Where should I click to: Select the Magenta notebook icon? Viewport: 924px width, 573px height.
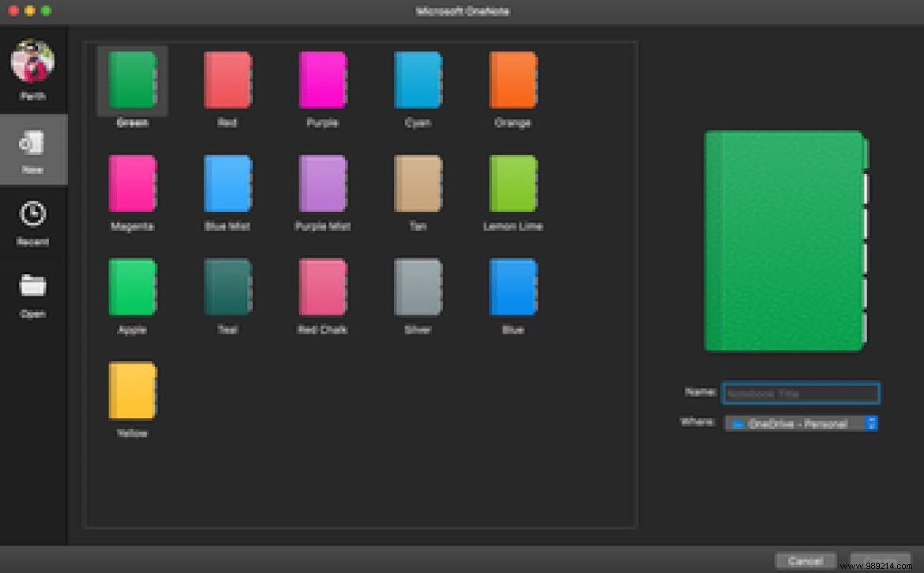[x=132, y=184]
